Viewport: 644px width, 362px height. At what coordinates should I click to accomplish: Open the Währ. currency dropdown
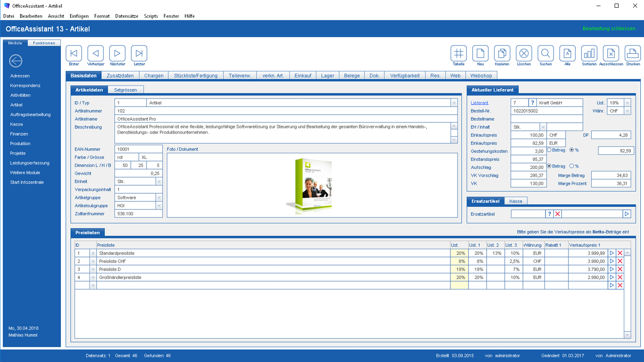pos(627,111)
